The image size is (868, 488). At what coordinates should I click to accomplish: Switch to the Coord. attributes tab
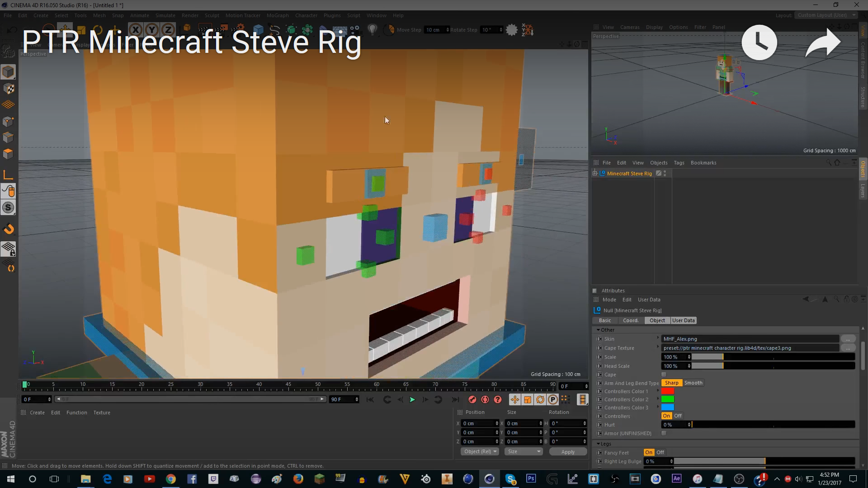[631, 320]
